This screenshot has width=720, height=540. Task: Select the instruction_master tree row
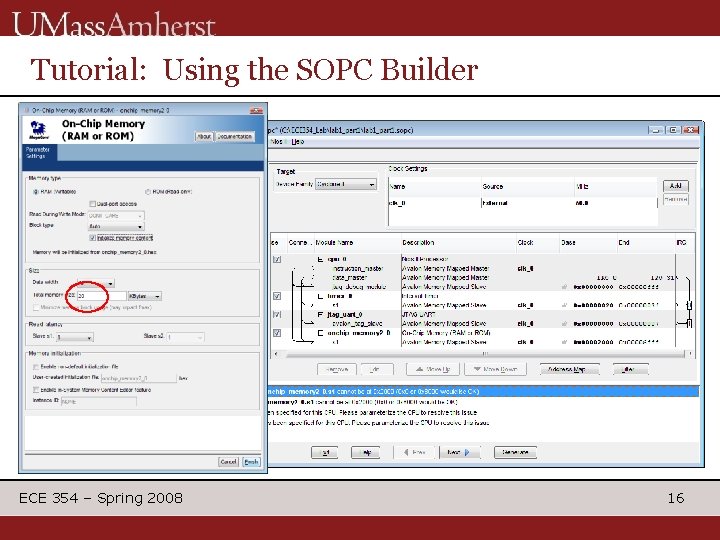click(357, 269)
